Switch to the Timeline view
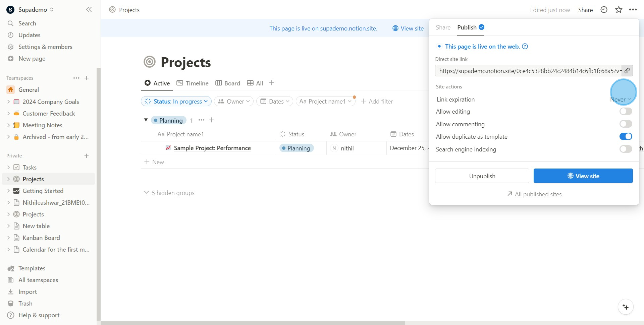 click(x=193, y=83)
